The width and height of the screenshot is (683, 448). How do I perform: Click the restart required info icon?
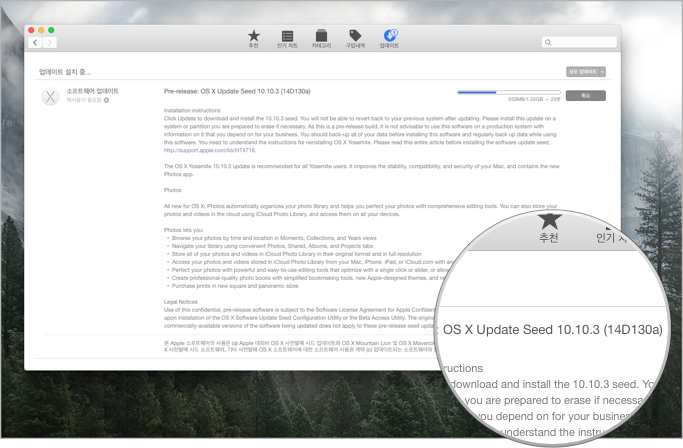[107, 100]
